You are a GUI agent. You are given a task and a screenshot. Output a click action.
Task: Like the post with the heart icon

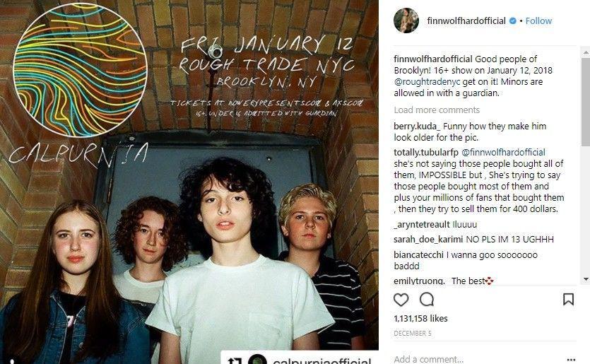401,300
